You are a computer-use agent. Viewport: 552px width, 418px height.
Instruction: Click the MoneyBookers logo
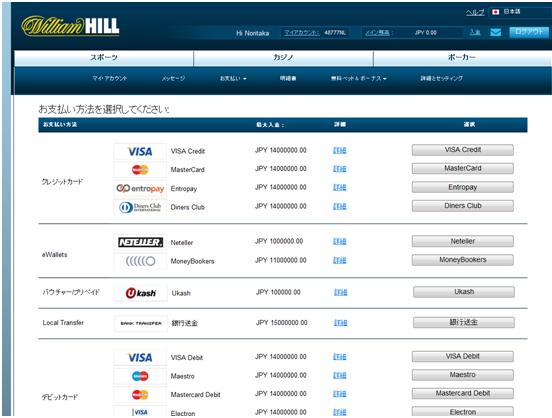coord(140,261)
